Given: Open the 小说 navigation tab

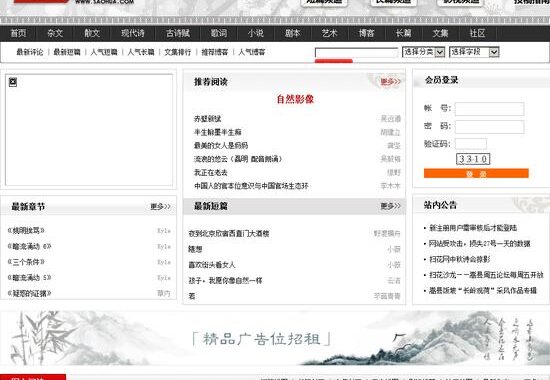Looking at the screenshot, I should click(x=256, y=33).
